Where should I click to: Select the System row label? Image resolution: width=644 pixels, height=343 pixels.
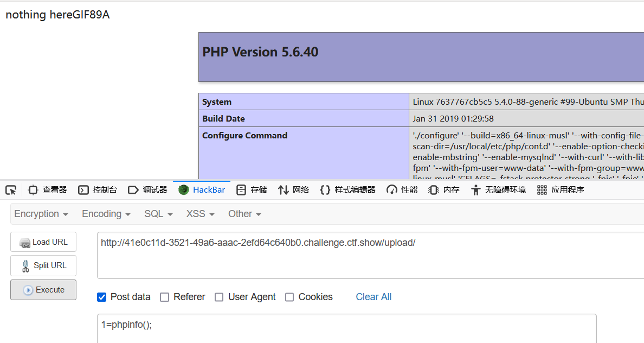coord(217,102)
